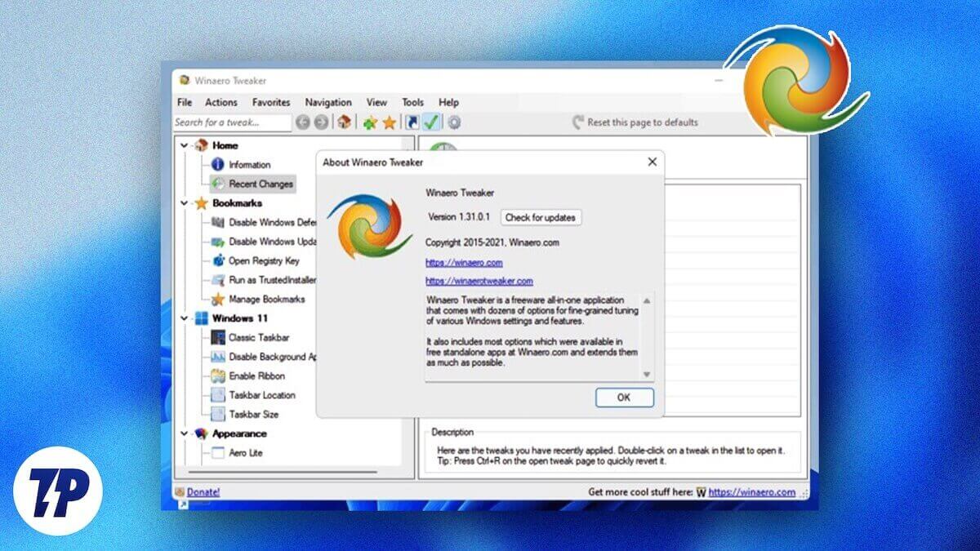Open the winaero.com link in the status bar
The width and height of the screenshot is (980, 551).
(x=751, y=492)
